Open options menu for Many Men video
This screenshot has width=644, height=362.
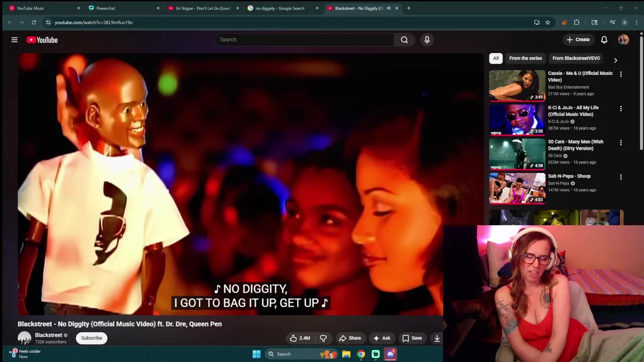pos(621,143)
